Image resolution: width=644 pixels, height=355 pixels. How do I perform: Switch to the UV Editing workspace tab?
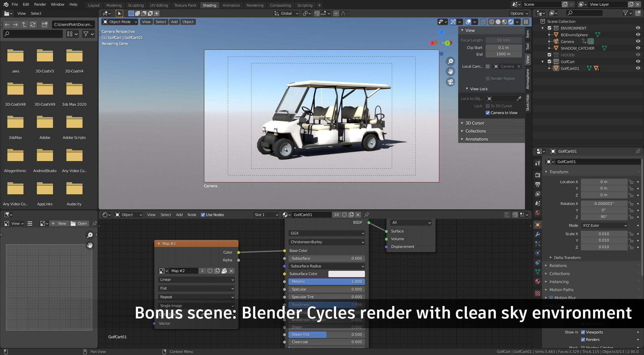(x=159, y=5)
